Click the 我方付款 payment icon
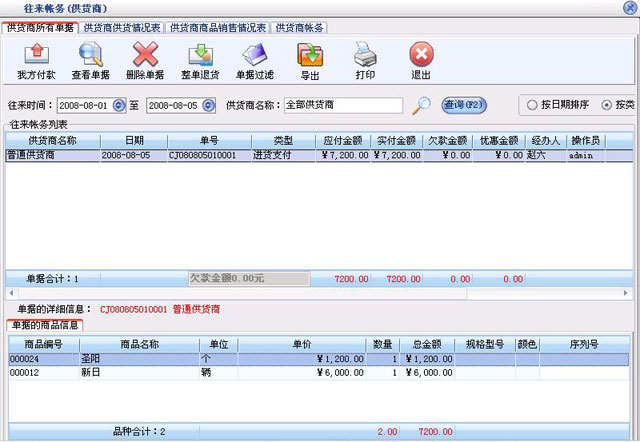640x442 pixels. point(36,56)
